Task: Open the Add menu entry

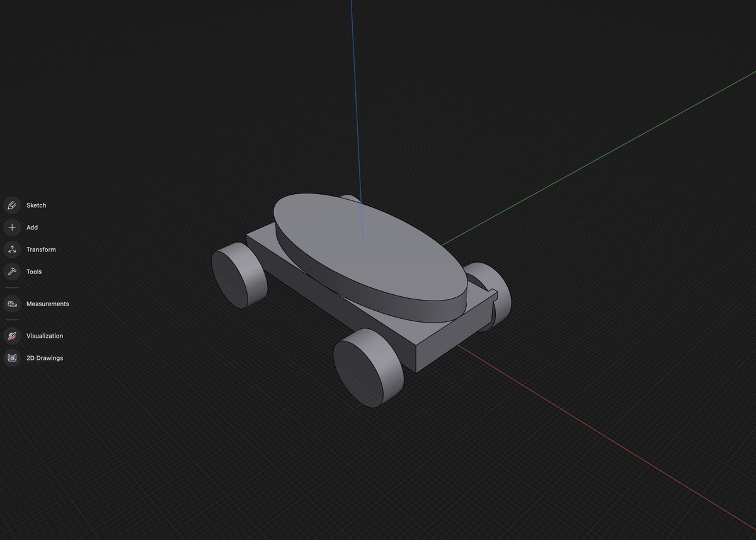Action: (31, 227)
